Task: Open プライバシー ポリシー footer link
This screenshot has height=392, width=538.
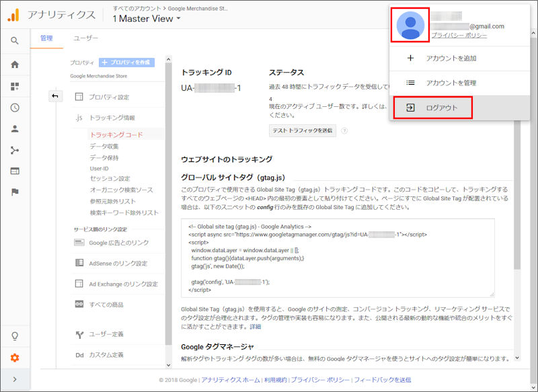Action: 320,380
